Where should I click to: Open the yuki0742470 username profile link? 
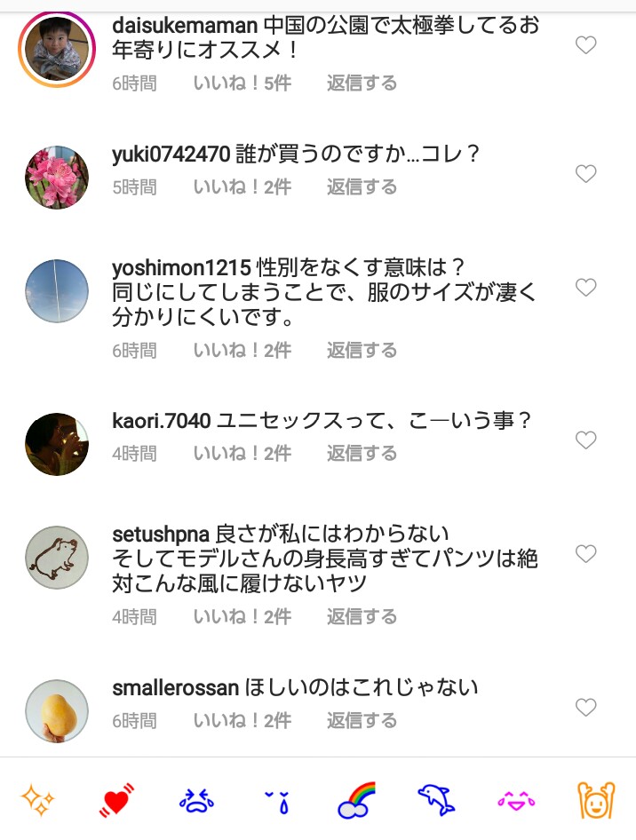(171, 155)
